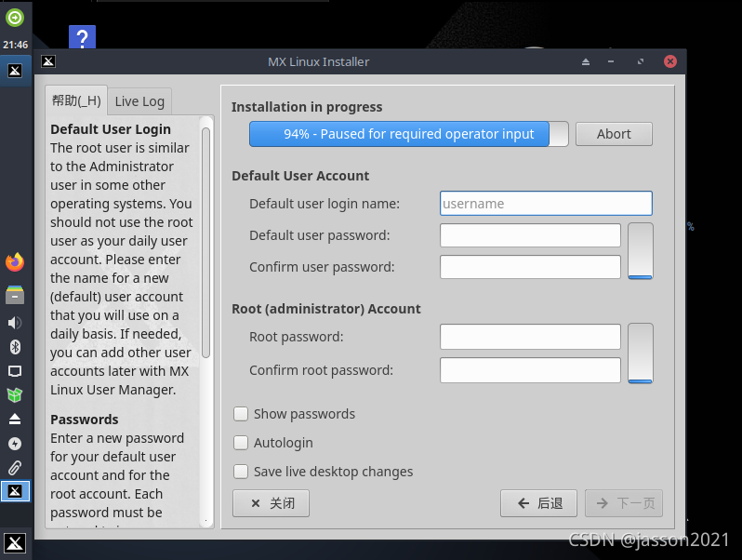Click the installation progress bar at 94%

(409, 134)
